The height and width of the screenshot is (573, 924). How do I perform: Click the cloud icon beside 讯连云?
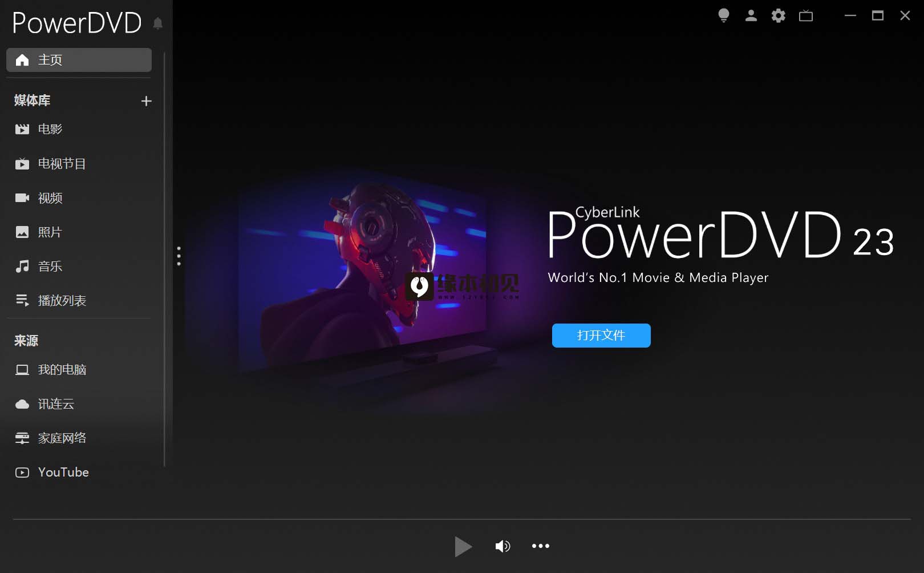click(x=22, y=404)
